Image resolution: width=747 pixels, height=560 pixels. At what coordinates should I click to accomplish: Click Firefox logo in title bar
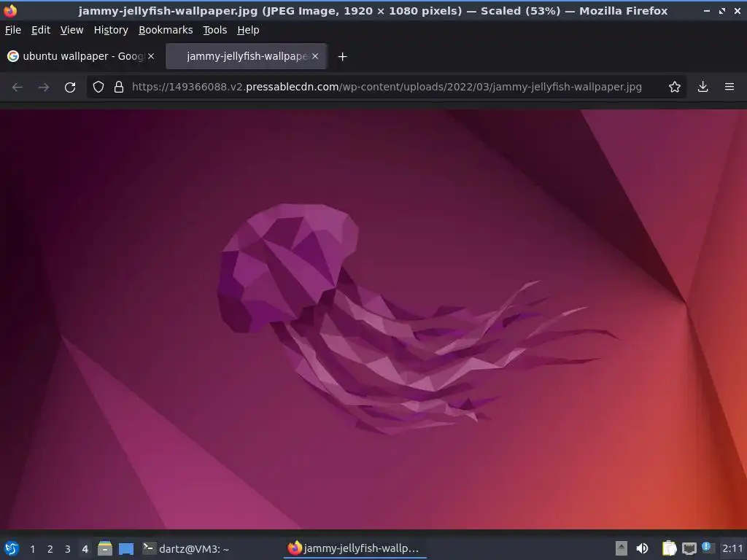tap(9, 10)
